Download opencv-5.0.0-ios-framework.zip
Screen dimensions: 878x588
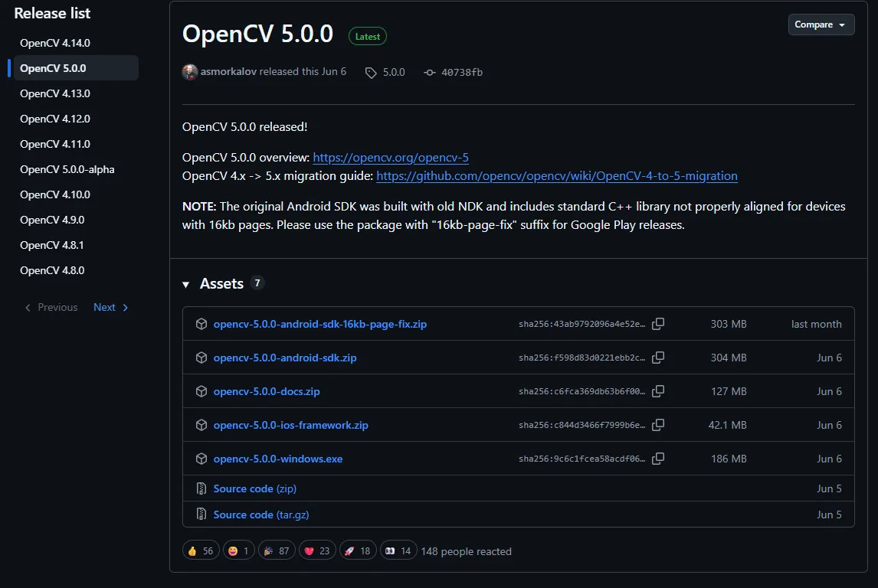pyautogui.click(x=290, y=425)
